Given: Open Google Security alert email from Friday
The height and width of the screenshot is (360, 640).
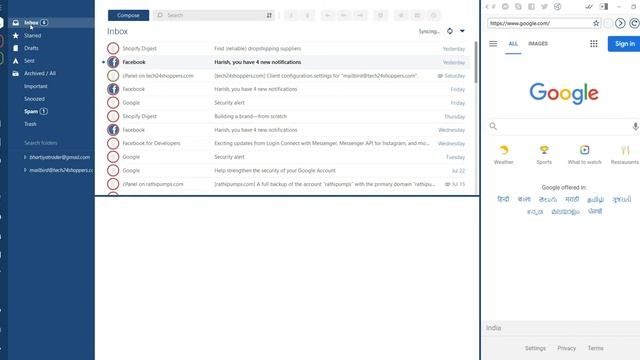Looking at the screenshot, I should tap(286, 102).
